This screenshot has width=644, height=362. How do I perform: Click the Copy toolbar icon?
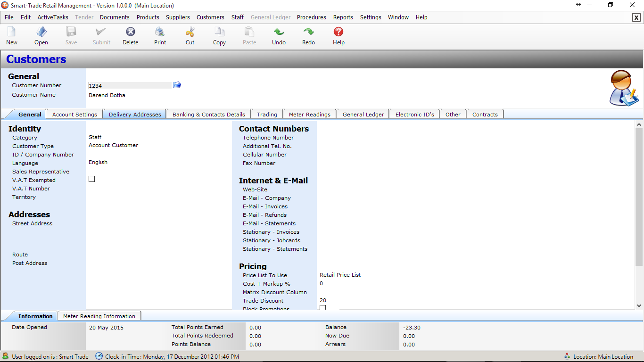(x=219, y=32)
